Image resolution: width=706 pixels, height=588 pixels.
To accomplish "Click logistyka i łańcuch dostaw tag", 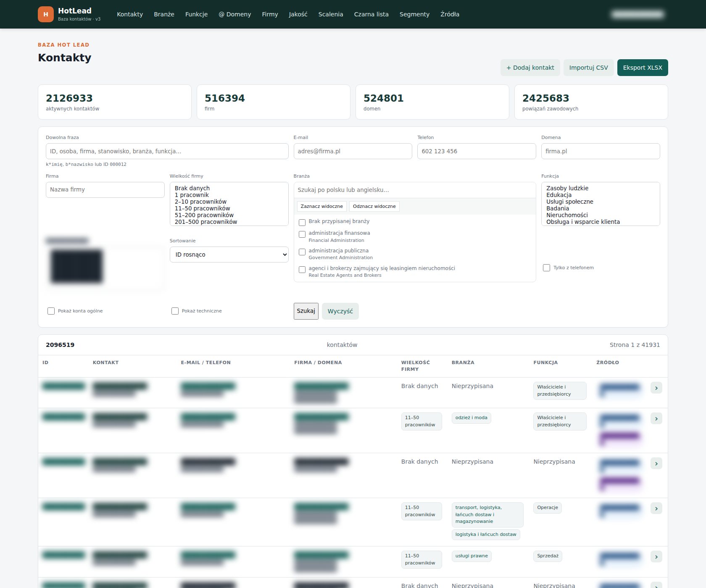I will click(486, 534).
